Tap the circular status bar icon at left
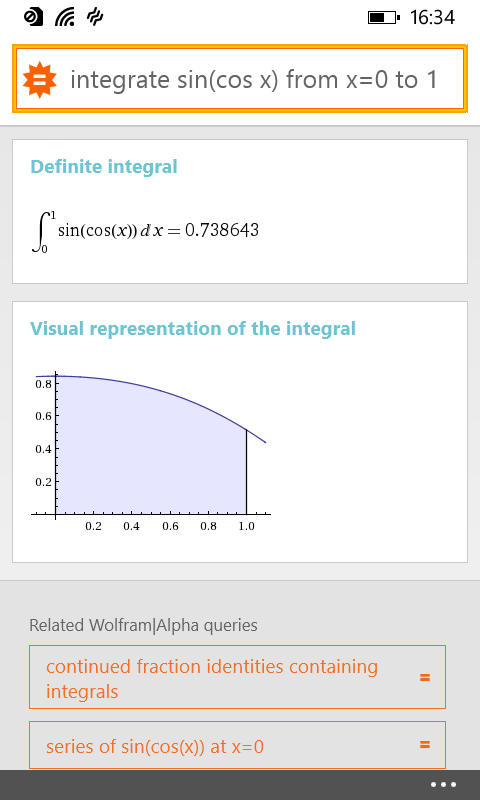Image resolution: width=480 pixels, height=800 pixels. [34, 18]
